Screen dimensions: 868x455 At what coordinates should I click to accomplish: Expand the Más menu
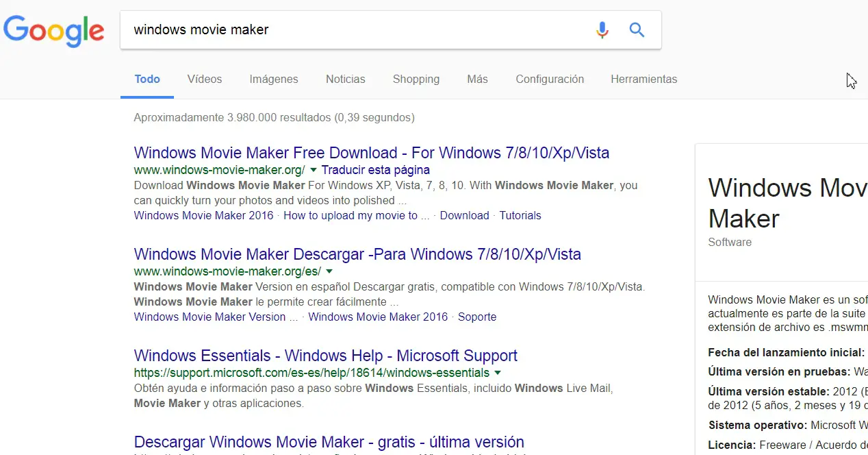click(477, 79)
